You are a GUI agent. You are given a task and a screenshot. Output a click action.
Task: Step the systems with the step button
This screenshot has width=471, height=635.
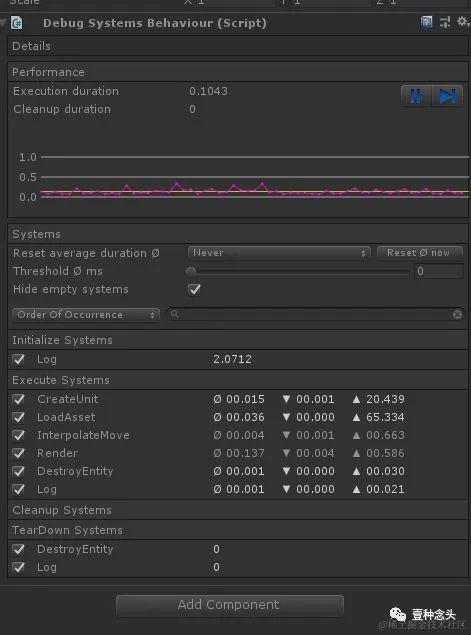[447, 96]
